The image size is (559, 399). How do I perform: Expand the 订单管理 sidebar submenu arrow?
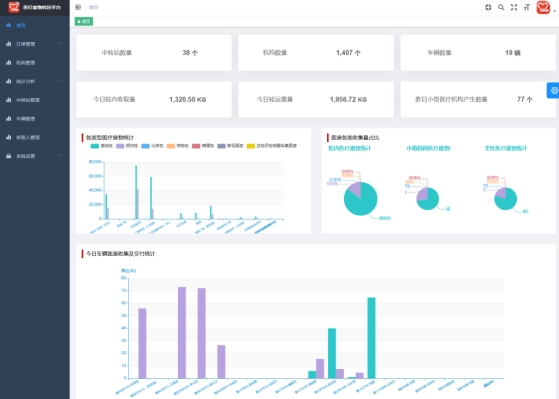point(61,44)
